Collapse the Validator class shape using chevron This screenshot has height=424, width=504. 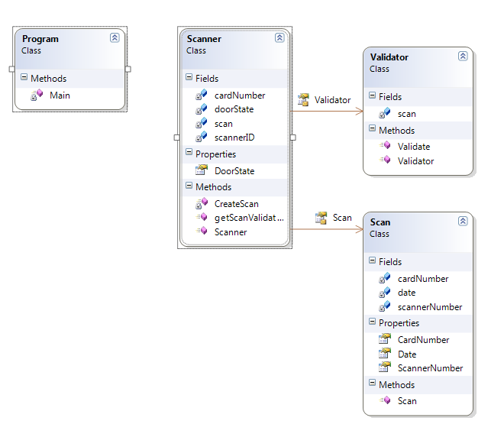(463, 57)
